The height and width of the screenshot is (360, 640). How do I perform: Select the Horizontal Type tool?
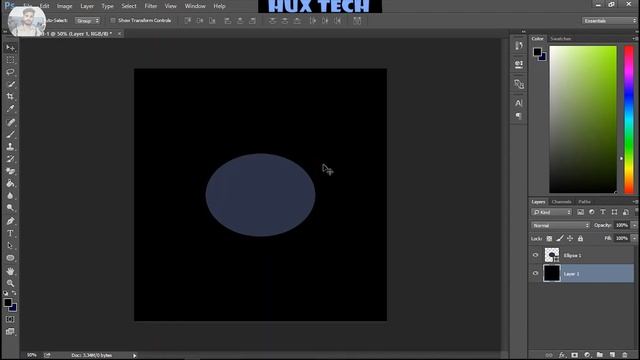[10, 233]
